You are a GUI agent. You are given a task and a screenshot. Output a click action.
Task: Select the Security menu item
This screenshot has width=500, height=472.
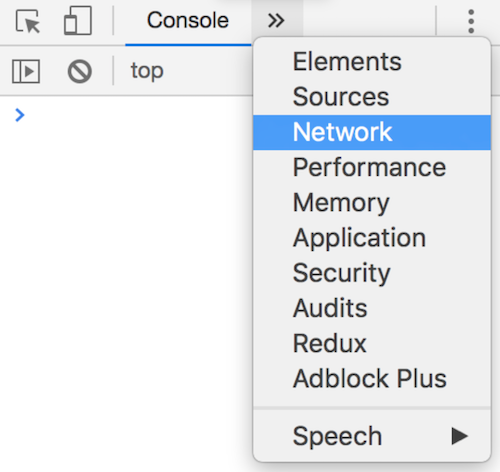[372, 273]
